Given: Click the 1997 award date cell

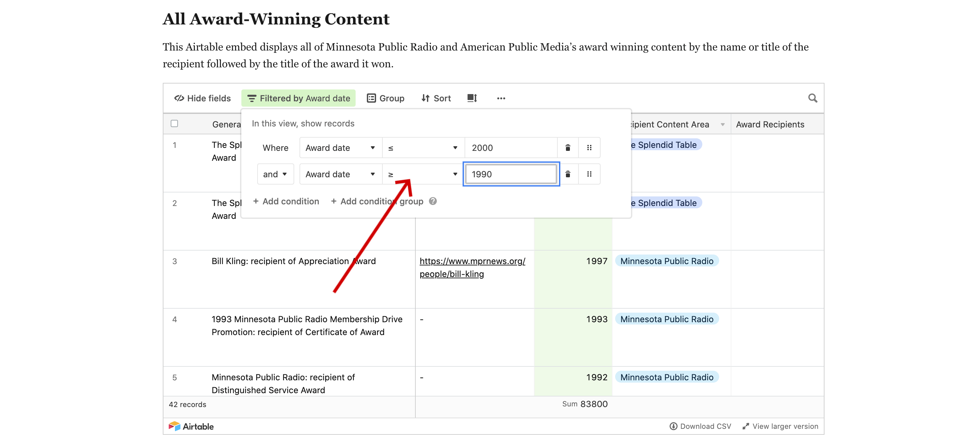Looking at the screenshot, I should coord(573,279).
